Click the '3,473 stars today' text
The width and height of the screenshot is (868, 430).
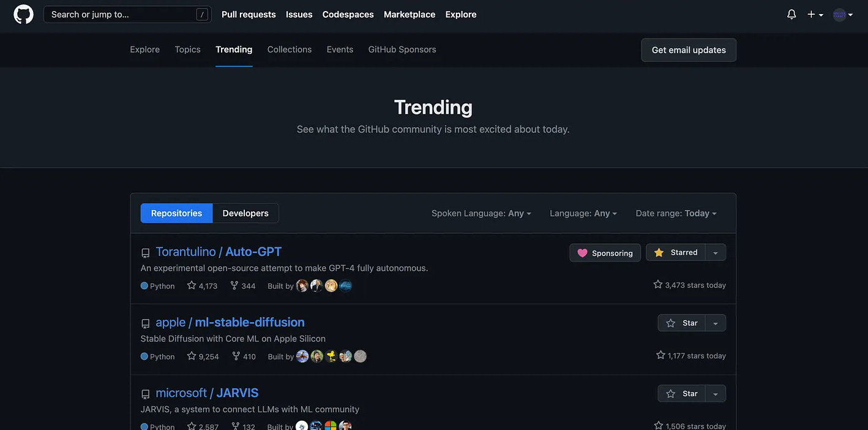point(695,285)
